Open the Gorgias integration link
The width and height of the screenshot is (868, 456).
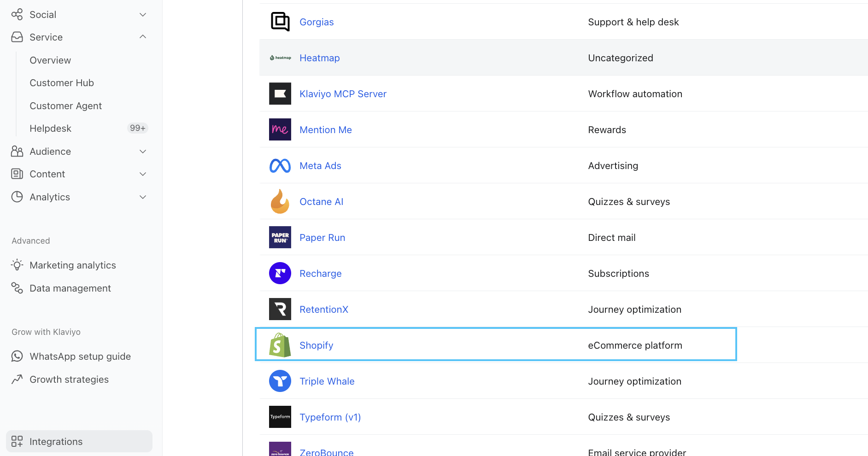point(317,22)
